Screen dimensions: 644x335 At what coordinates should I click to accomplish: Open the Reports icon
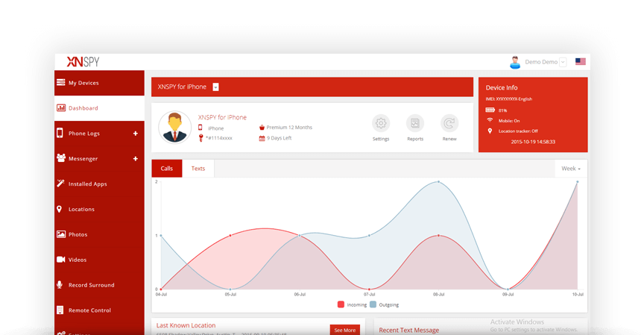click(415, 123)
